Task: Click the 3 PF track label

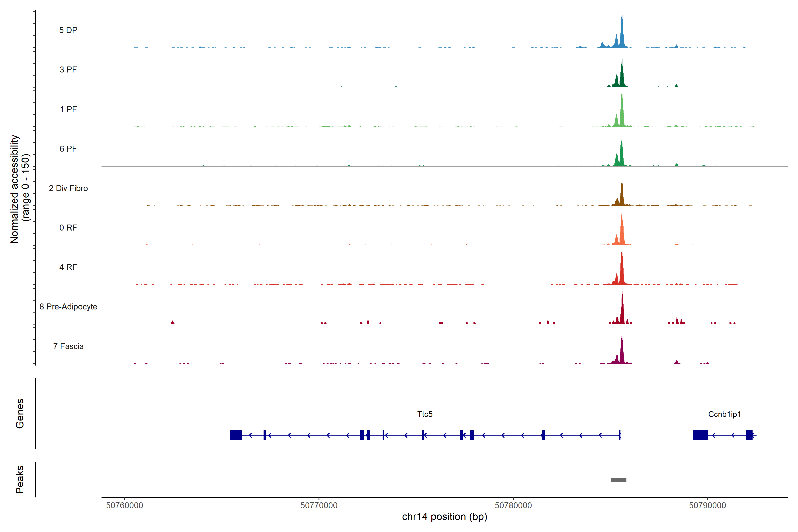Action: 68,70
